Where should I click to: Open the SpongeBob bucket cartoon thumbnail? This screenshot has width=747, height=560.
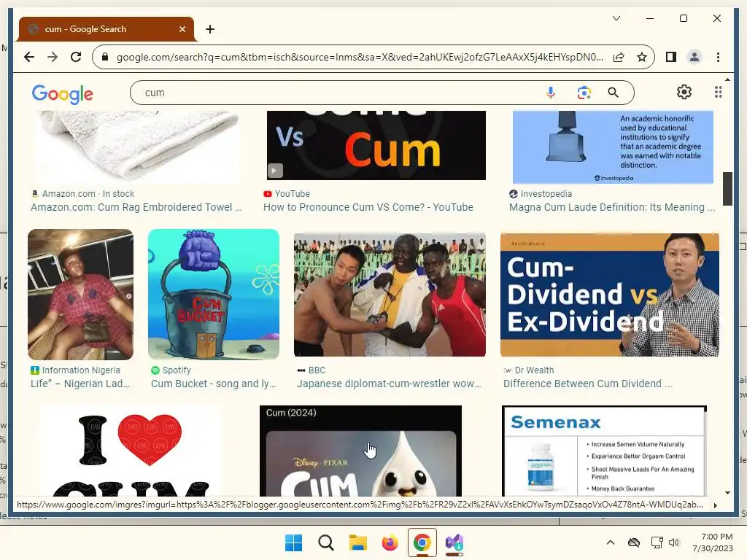coord(214,295)
